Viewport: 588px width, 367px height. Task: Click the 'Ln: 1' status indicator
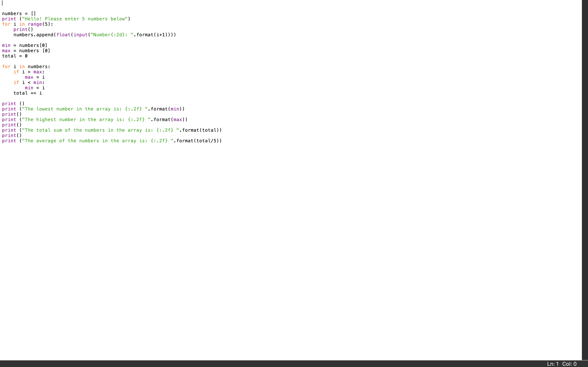tap(552, 364)
